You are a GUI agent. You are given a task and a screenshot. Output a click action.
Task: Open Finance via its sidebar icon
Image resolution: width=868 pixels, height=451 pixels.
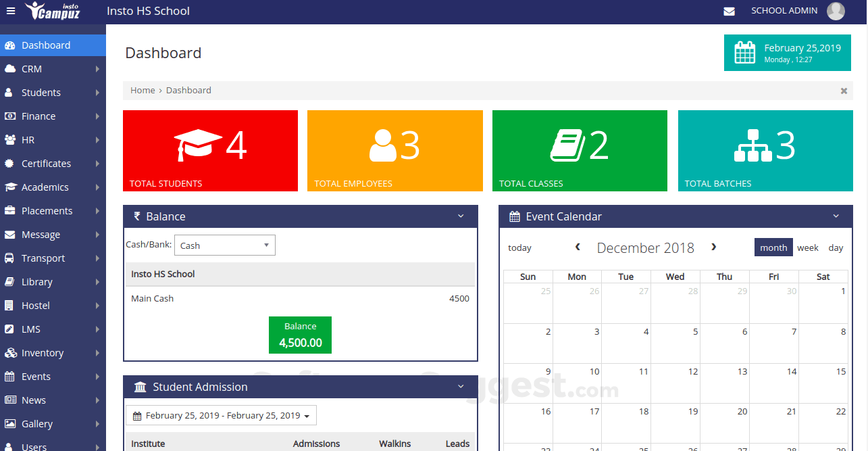click(x=11, y=116)
